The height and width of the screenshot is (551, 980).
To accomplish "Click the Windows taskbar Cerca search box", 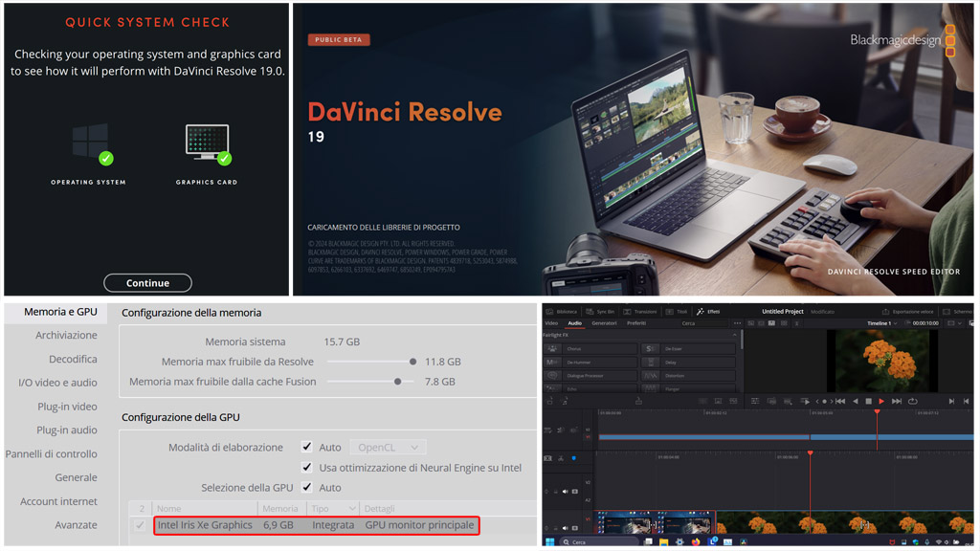I will (599, 541).
